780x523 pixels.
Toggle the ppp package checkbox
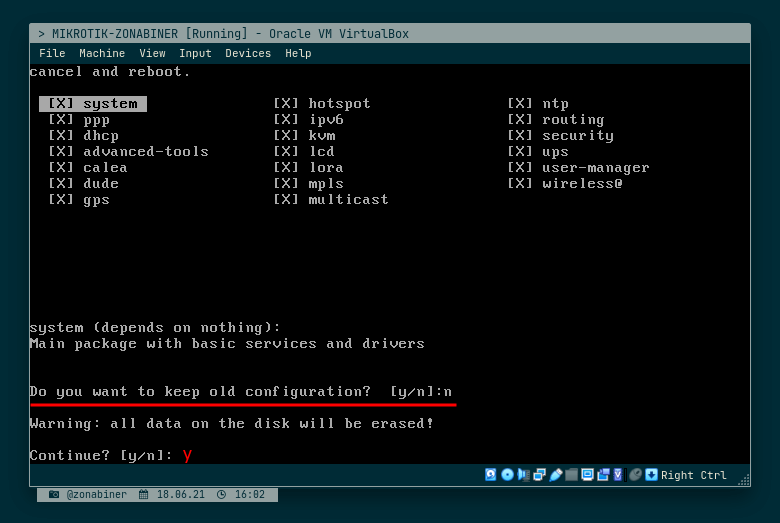[x=61, y=119]
